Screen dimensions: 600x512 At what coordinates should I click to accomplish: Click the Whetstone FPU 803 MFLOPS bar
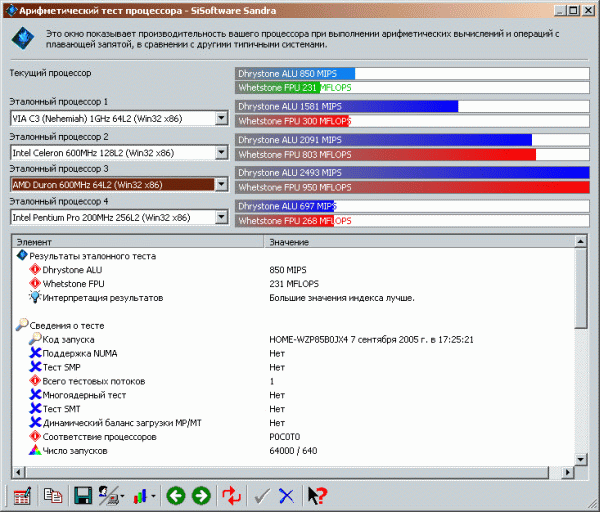tap(412, 155)
